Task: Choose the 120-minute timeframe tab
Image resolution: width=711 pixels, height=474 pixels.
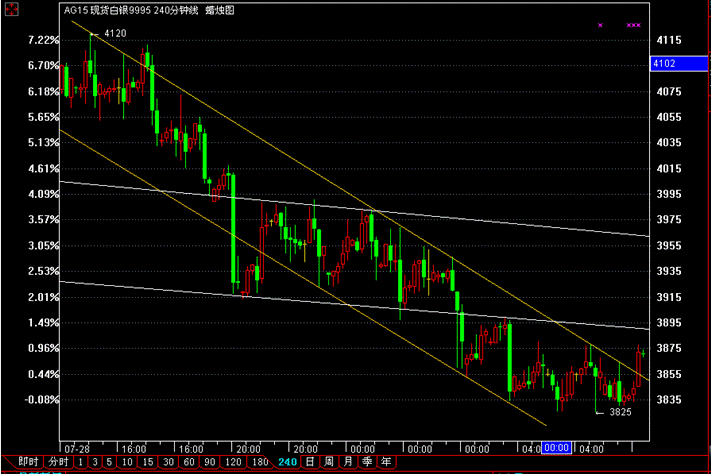Action: pos(231,462)
